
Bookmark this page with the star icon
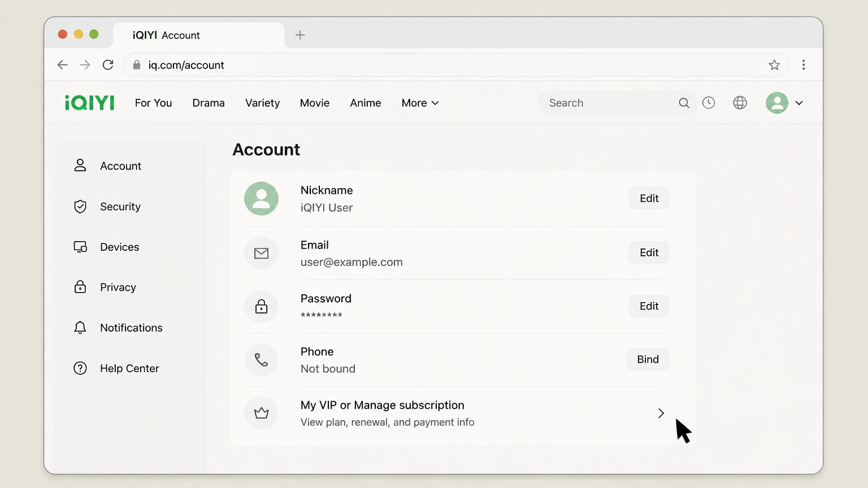(x=774, y=65)
